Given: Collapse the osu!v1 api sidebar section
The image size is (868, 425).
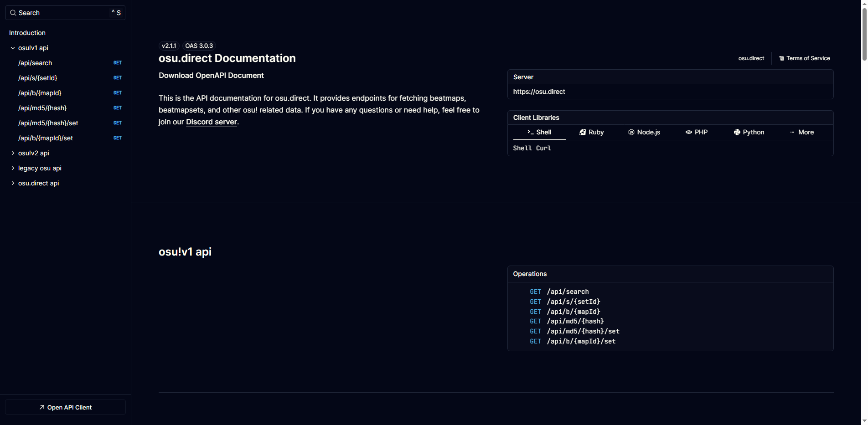Looking at the screenshot, I should coord(13,48).
